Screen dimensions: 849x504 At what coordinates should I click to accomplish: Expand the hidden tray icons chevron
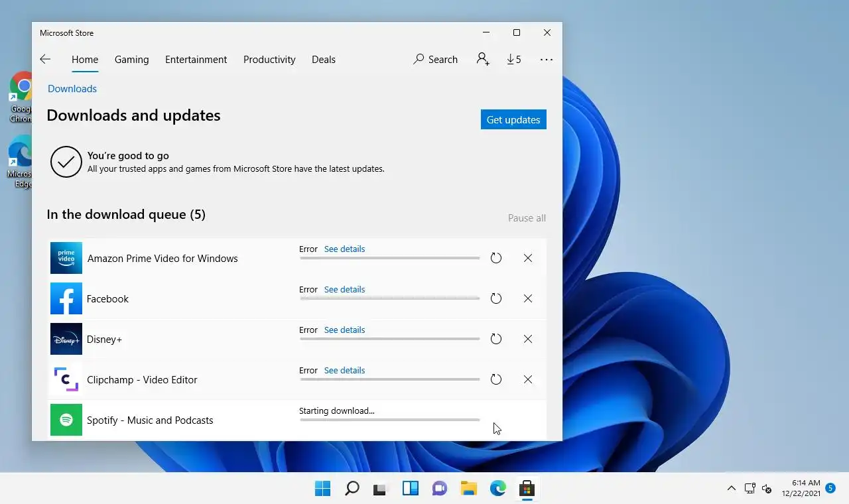[x=731, y=489]
